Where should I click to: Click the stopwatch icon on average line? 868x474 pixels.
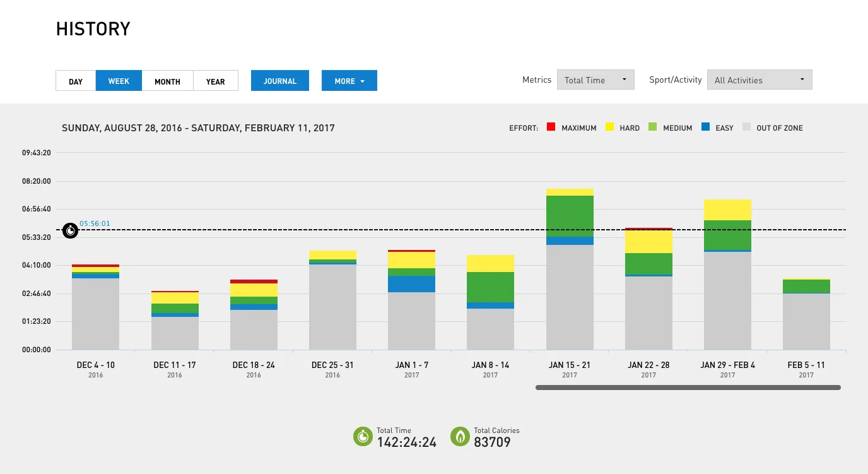tap(70, 230)
